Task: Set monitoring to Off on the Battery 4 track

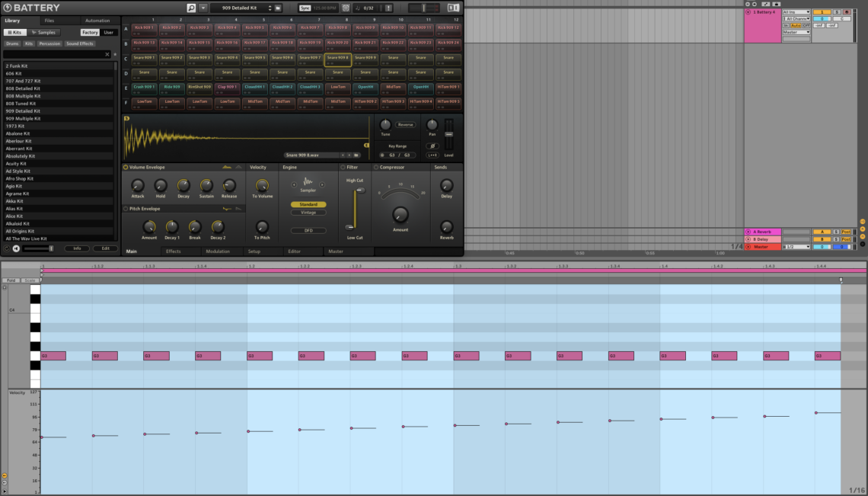Action: point(807,24)
